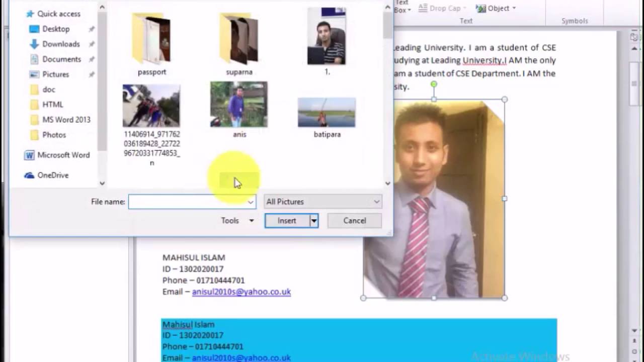Click the Word scrollbar down arrow
Viewport: 644px width, 362px height.
pyautogui.click(x=634, y=331)
